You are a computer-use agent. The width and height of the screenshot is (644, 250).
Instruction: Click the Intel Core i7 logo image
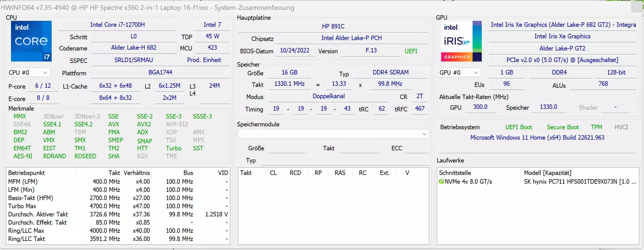coord(31,41)
